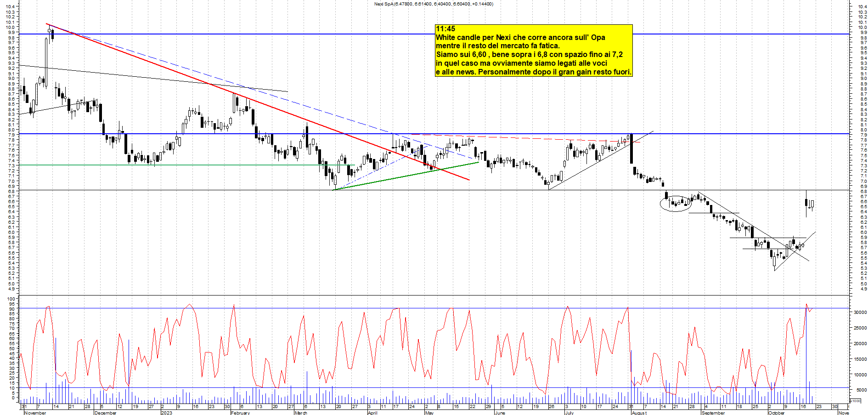
Task: Click the "October" month label
Action: 776,413
